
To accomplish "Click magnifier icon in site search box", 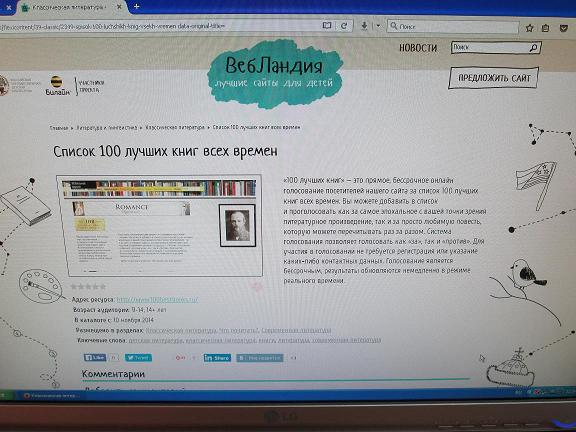I will [x=533, y=47].
